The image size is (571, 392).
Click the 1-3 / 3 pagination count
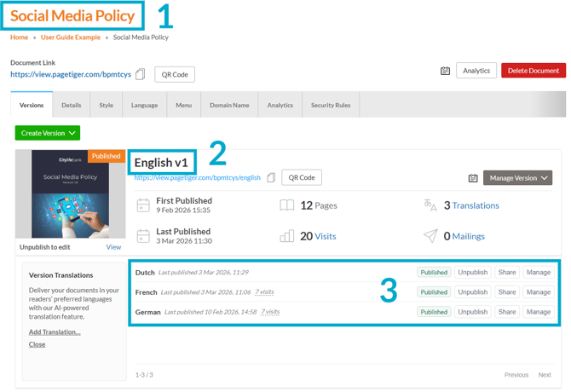144,374
